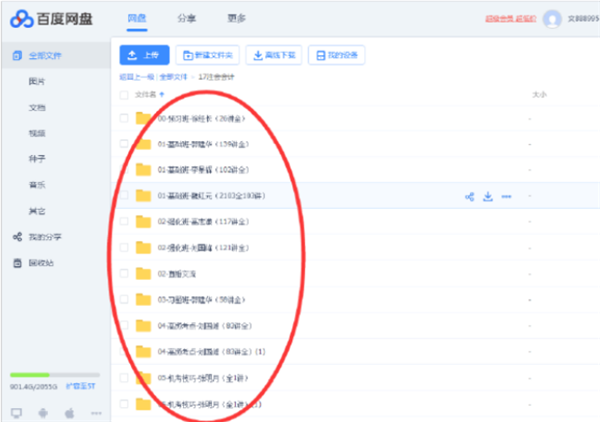Check the box for 00 (20讲全) folder
Viewport: 600px width, 422px height.
(x=124, y=118)
